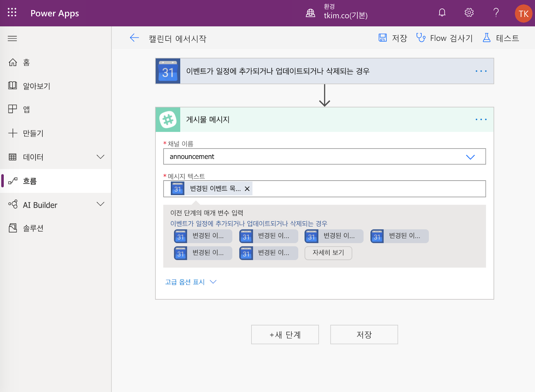Click the 흐름 flow icon

[13, 181]
